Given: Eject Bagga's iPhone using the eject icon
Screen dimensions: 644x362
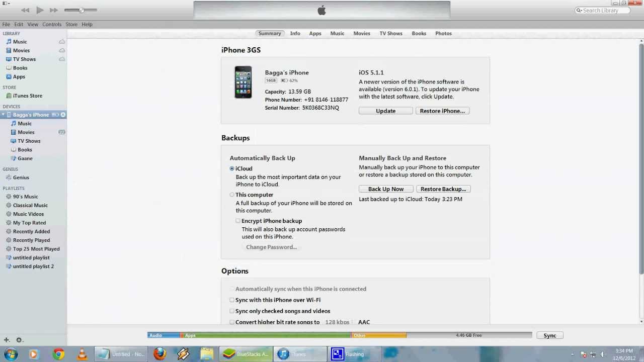Looking at the screenshot, I should point(63,115).
